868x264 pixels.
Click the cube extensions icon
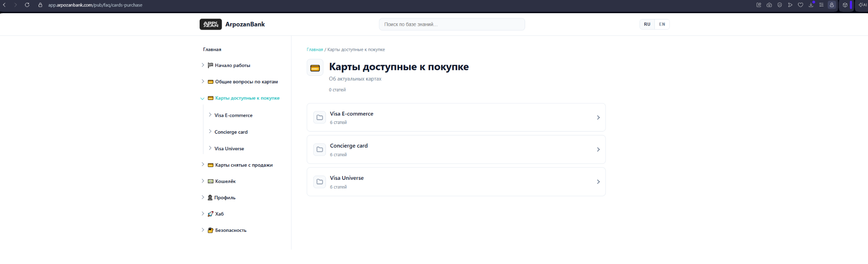tap(845, 5)
